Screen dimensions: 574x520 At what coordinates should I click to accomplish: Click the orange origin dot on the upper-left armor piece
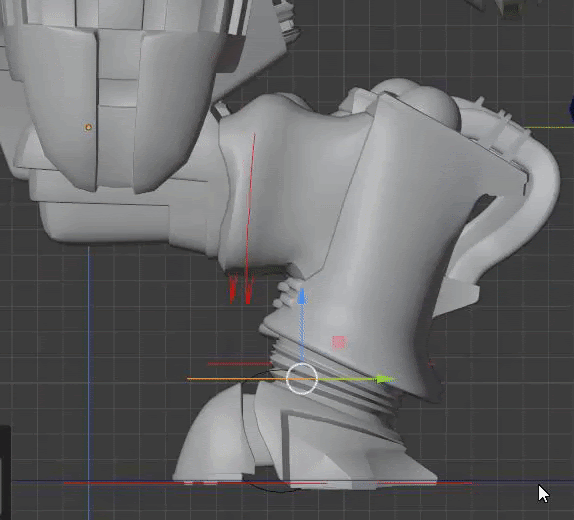pyautogui.click(x=88, y=127)
